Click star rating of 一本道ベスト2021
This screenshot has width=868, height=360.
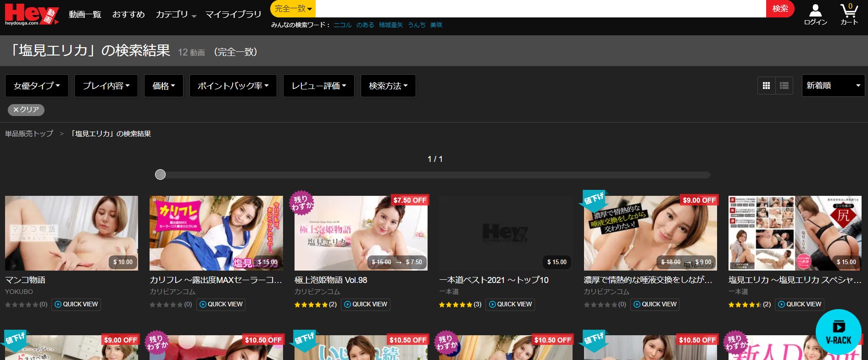click(x=456, y=305)
